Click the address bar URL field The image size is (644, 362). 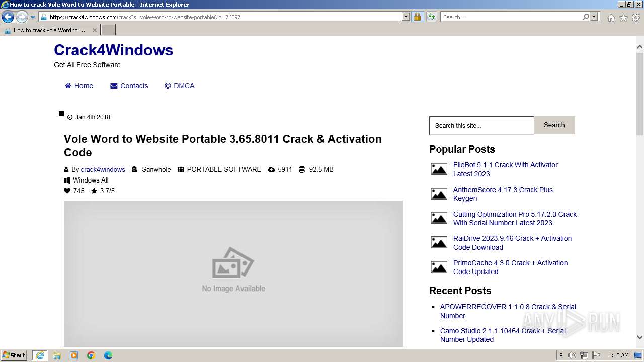point(225,17)
